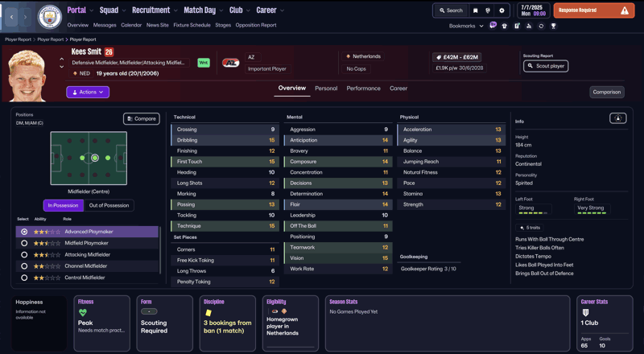Image resolution: width=644 pixels, height=354 pixels.
Task: Click the Search field
Action: click(x=451, y=10)
